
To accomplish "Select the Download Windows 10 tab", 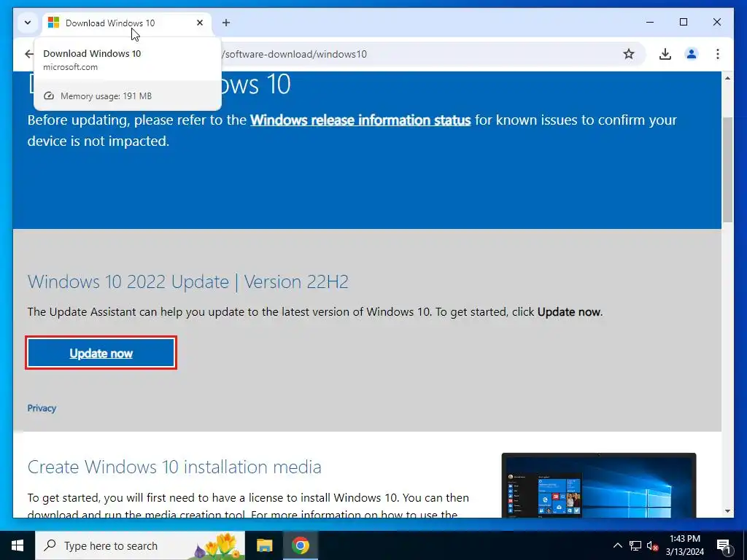I will coord(127,23).
